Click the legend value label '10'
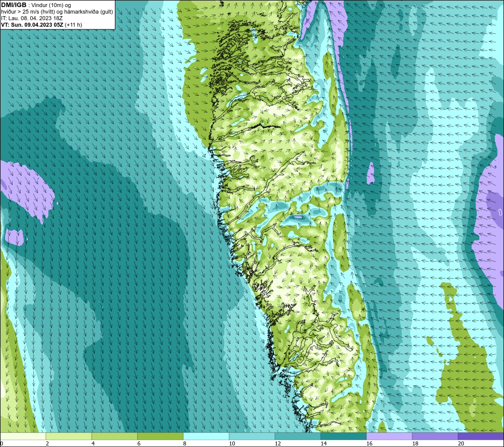The width and height of the screenshot is (504, 447). 232,443
